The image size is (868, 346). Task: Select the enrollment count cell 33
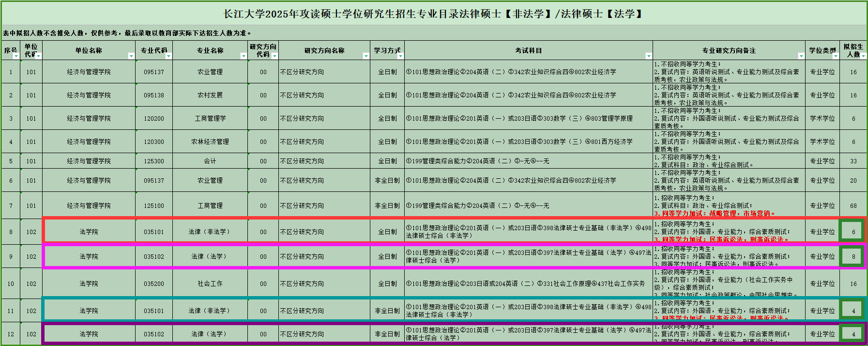(x=853, y=161)
